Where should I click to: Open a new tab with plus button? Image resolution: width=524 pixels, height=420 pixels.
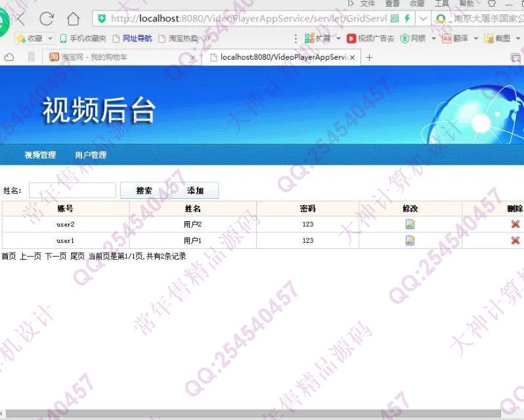[369, 58]
